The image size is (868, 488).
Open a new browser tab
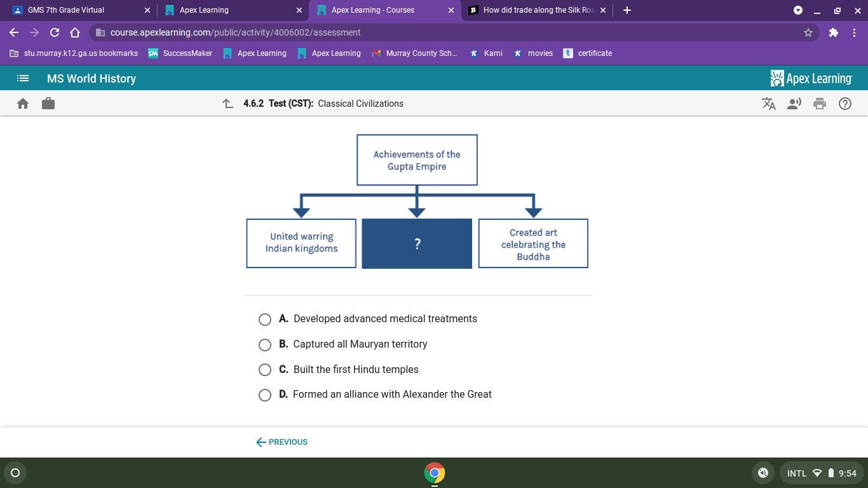coord(627,10)
